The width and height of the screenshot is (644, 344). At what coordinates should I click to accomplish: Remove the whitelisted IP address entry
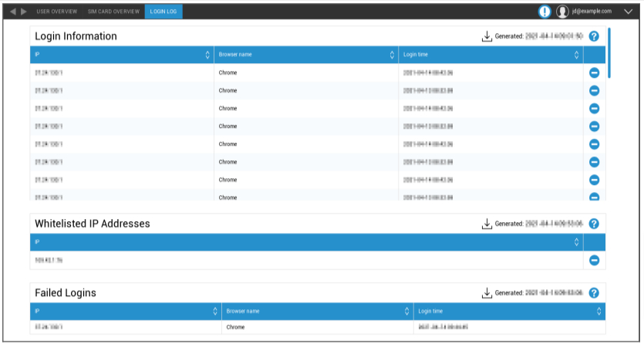pos(594,260)
